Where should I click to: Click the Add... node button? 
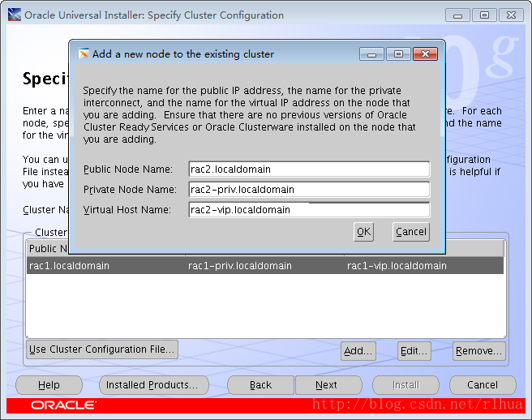click(x=358, y=351)
